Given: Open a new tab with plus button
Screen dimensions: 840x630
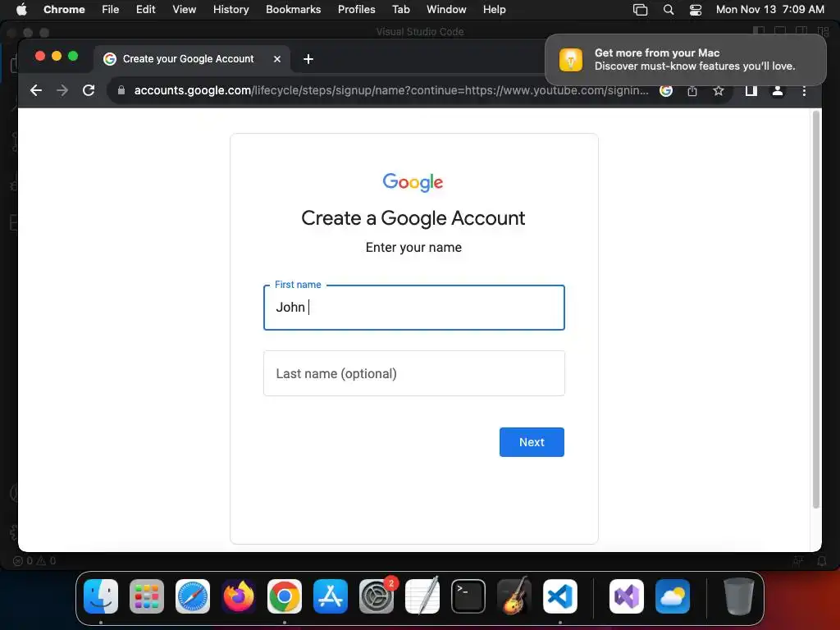Looking at the screenshot, I should coord(308,59).
